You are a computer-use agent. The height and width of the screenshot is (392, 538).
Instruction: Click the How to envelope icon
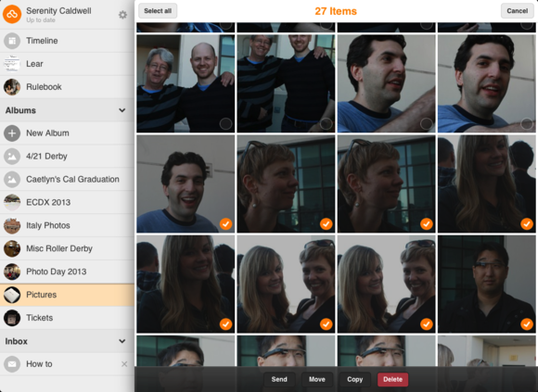[x=12, y=364]
